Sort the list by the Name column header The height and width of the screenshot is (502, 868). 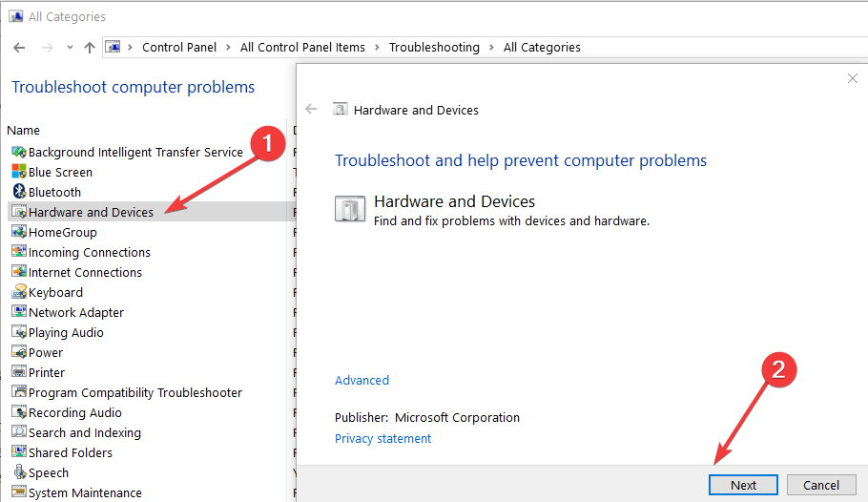point(23,130)
